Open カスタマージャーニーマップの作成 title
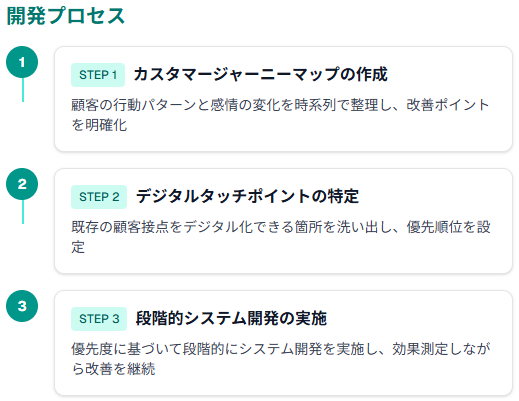The image size is (519, 401). tap(261, 74)
